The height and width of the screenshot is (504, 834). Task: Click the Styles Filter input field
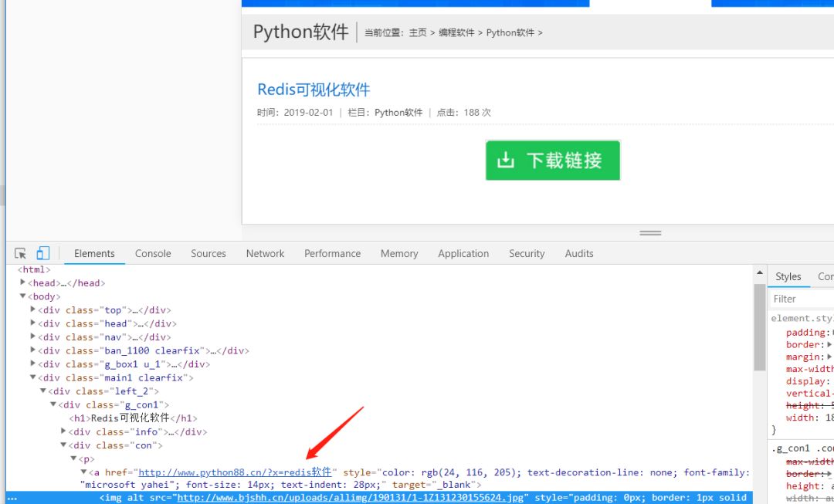click(802, 299)
